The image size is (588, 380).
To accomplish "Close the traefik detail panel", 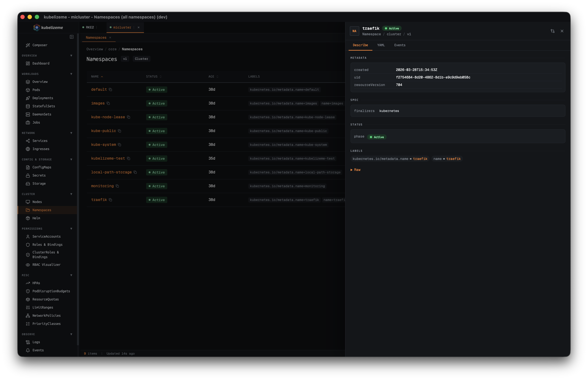I will coord(562,31).
